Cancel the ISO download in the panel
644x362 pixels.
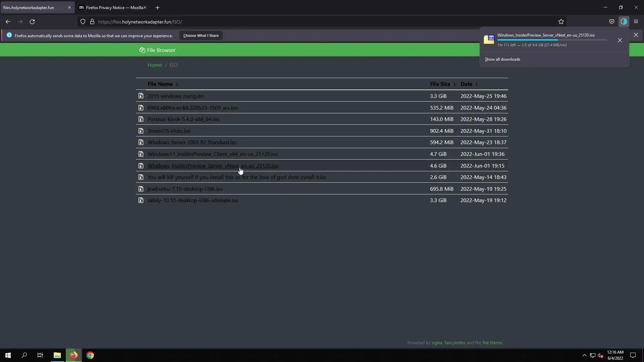(620, 40)
